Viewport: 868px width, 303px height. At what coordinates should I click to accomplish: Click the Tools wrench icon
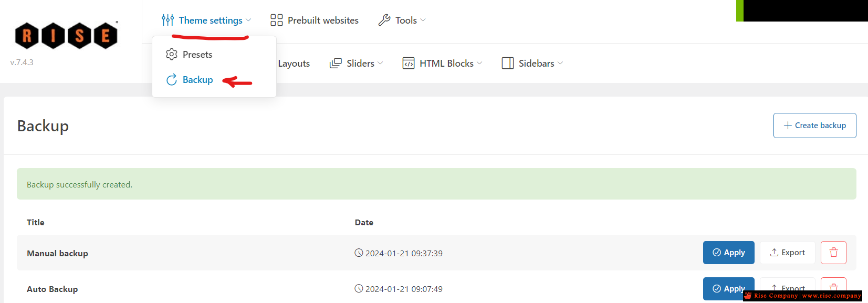[384, 20]
